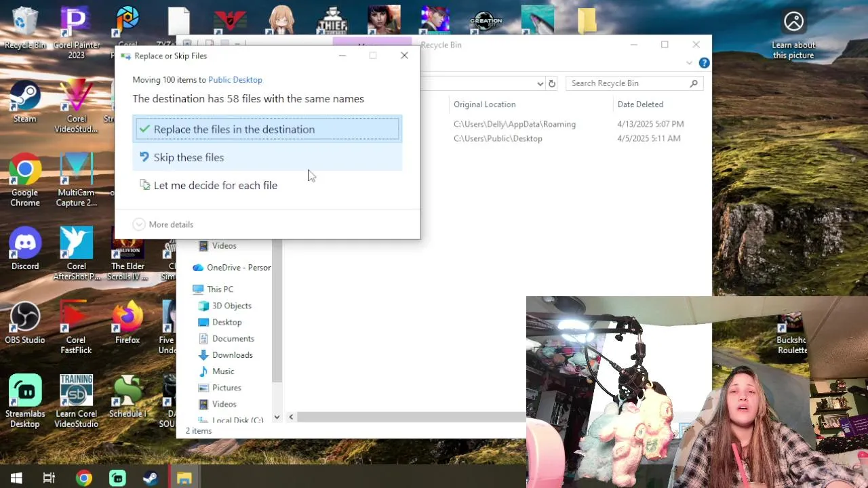Image resolution: width=868 pixels, height=488 pixels.
Task: Open Learn about this picture icon
Action: [793, 34]
